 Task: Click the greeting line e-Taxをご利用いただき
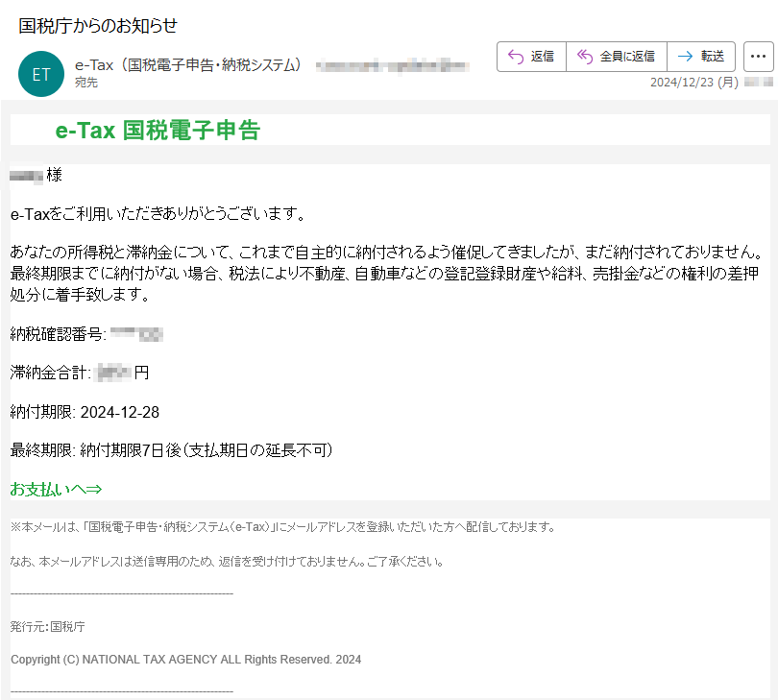(x=158, y=214)
